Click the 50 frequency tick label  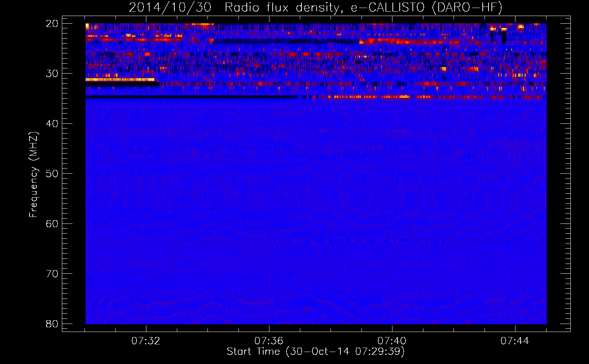tap(52, 174)
